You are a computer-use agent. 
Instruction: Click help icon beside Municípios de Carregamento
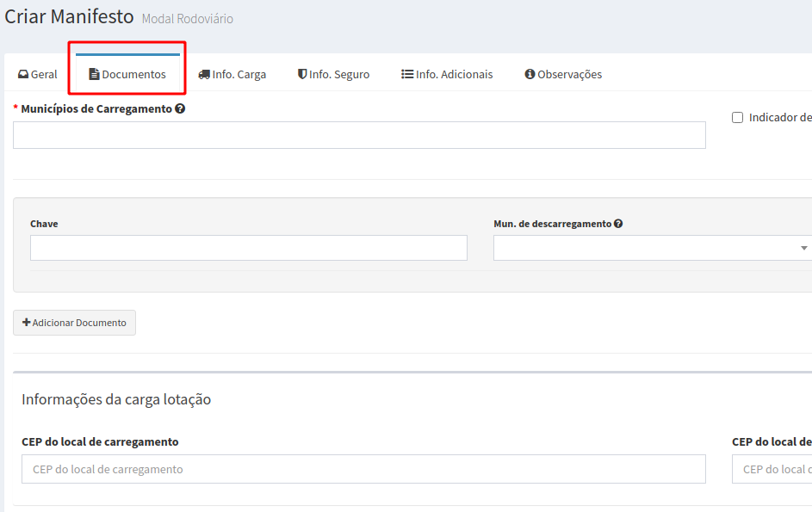tap(180, 109)
